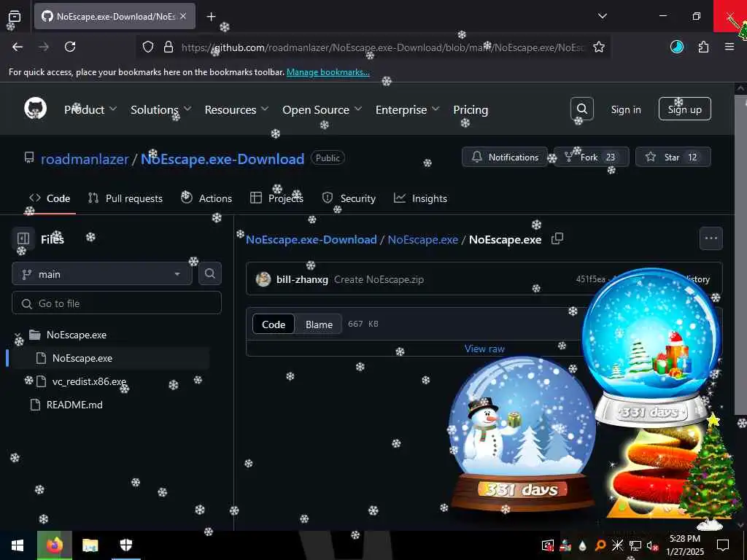Go to the Pricing page

click(x=471, y=109)
